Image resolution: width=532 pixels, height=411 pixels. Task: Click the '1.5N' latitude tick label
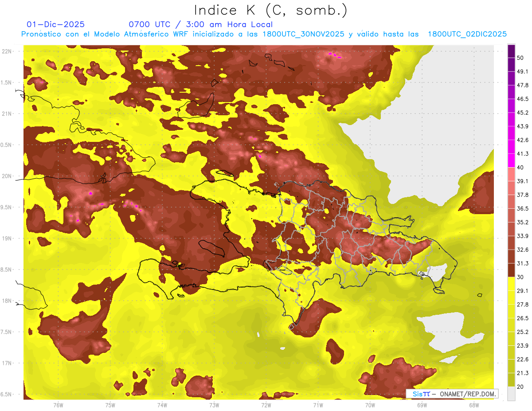(7, 82)
